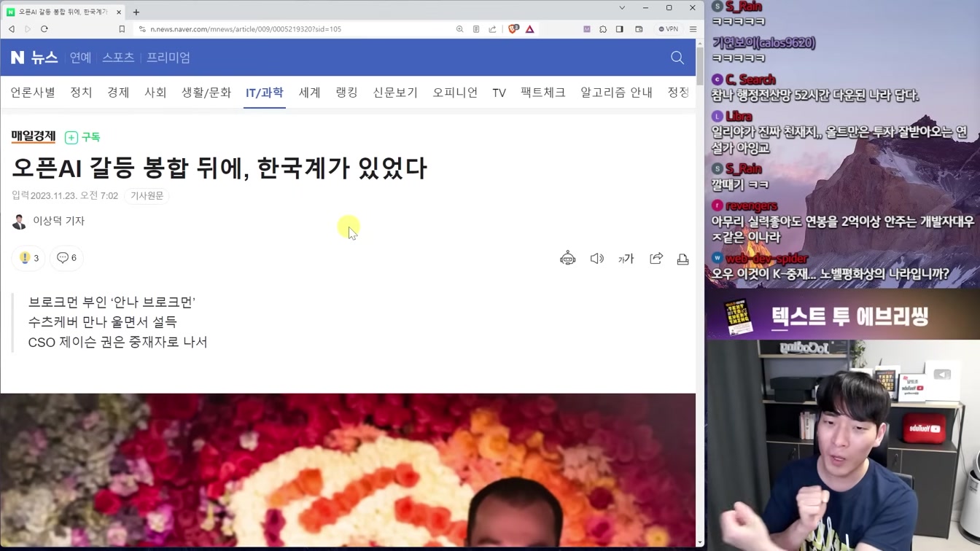This screenshot has height=551, width=980.
Task: Go to 스포츠 section in header
Action: pyautogui.click(x=118, y=58)
